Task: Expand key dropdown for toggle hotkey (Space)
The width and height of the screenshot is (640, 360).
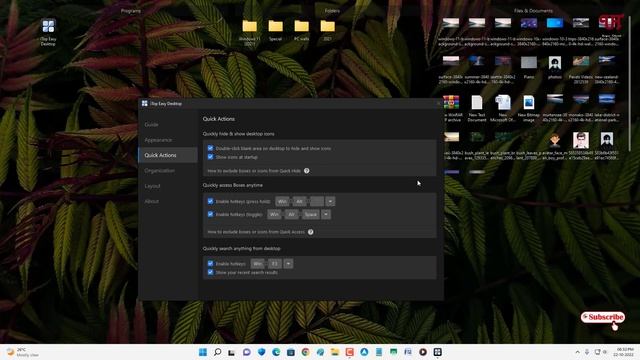Action: (326, 214)
